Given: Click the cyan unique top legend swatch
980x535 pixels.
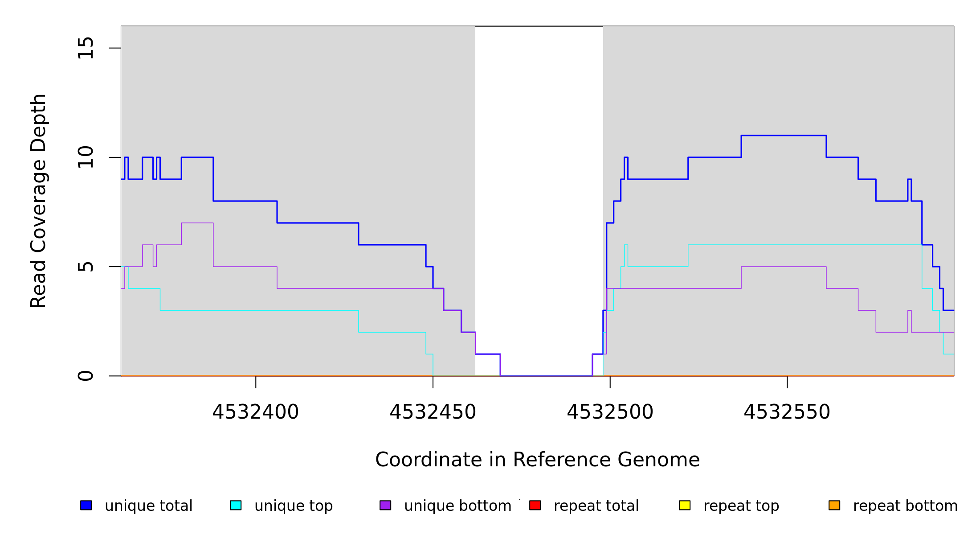Looking at the screenshot, I should (236, 505).
